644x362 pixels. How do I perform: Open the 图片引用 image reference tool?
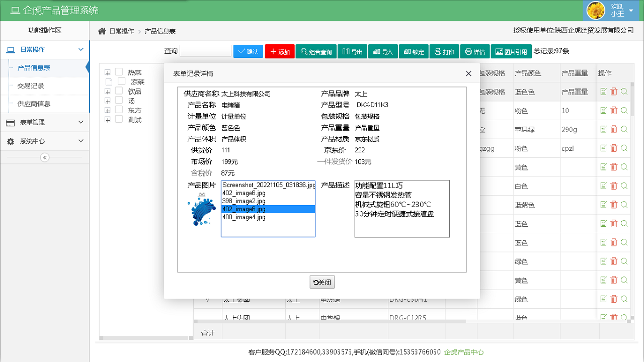point(511,51)
